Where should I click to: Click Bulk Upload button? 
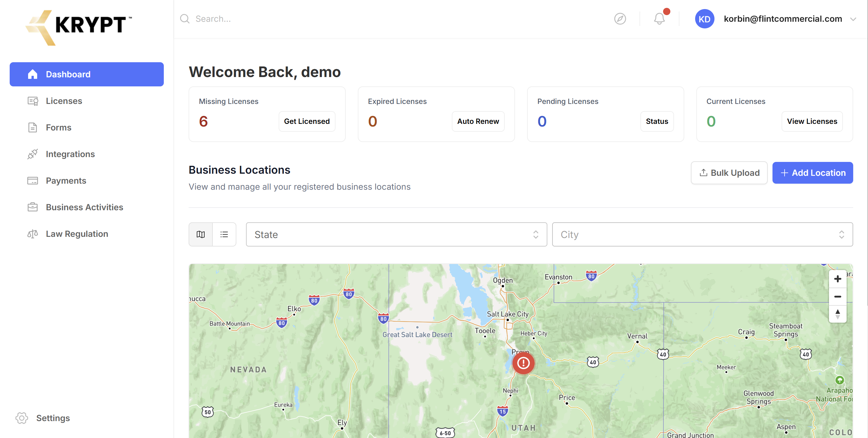point(729,173)
